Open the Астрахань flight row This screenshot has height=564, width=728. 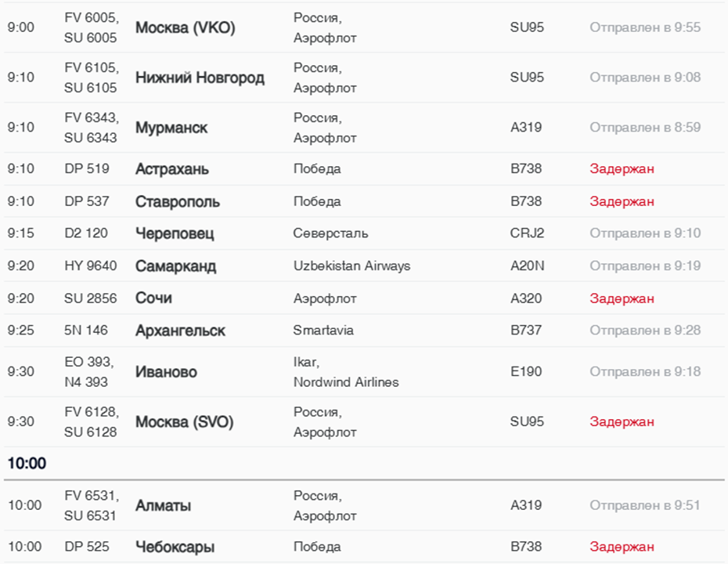171,169
